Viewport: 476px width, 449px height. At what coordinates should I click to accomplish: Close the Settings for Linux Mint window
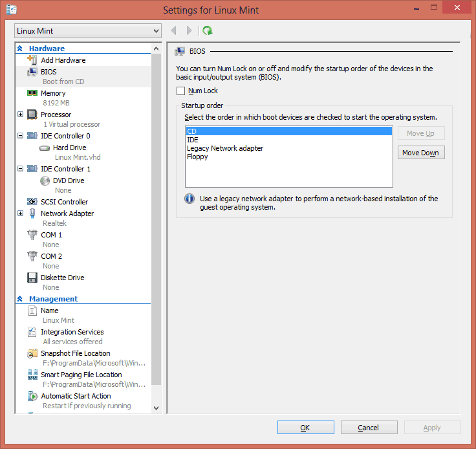point(457,8)
